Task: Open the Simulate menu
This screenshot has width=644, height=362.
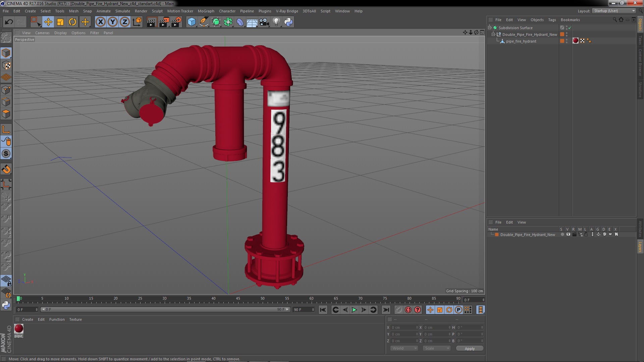Action: 123,11
